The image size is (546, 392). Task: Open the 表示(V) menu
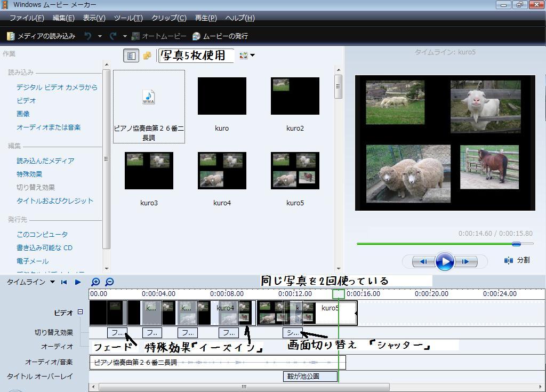coord(94,18)
